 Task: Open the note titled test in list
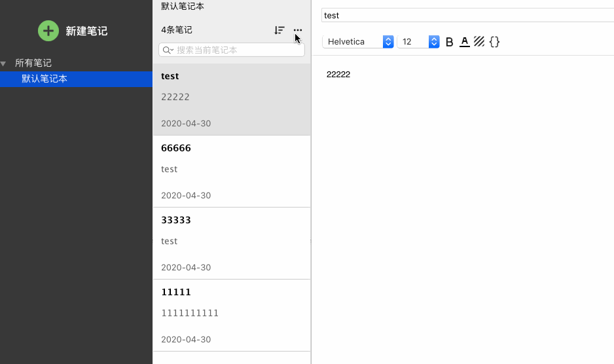point(232,100)
